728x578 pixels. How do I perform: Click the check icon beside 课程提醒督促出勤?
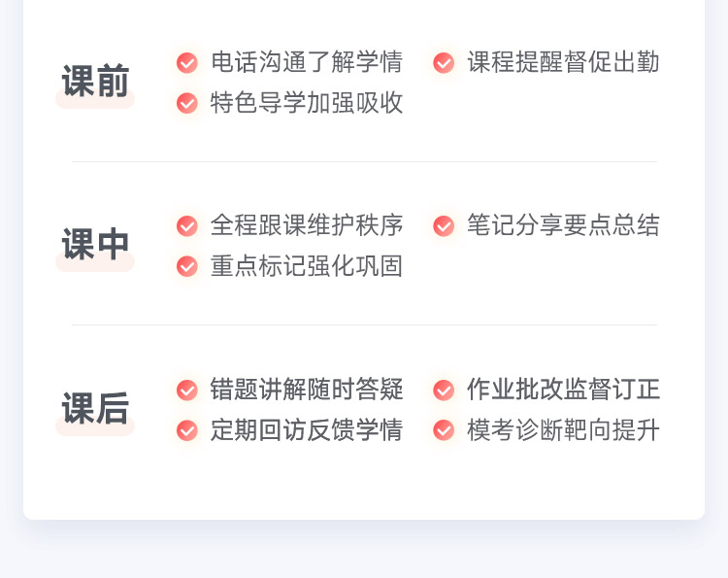pyautogui.click(x=444, y=63)
